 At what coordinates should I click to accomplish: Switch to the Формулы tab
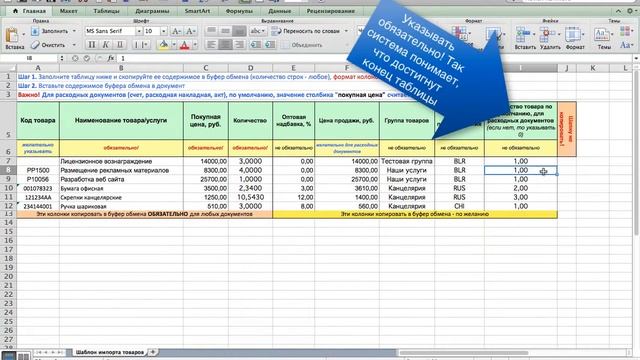click(239, 11)
